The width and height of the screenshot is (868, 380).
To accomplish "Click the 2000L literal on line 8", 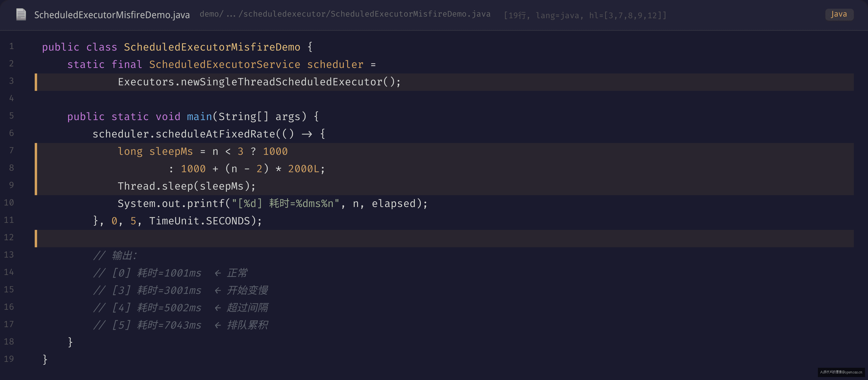I will pos(303,168).
